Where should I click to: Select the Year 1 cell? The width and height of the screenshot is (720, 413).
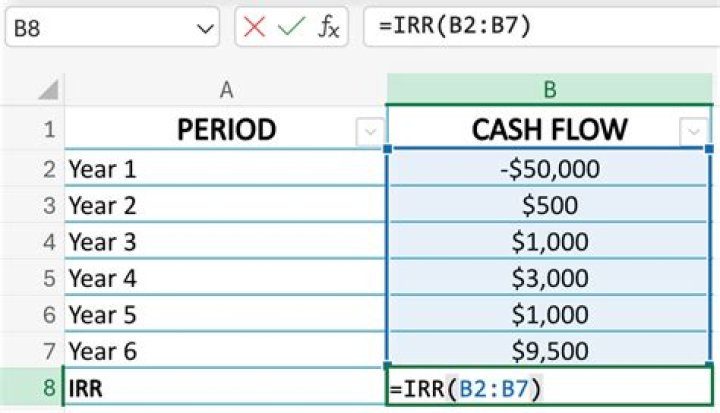point(224,169)
